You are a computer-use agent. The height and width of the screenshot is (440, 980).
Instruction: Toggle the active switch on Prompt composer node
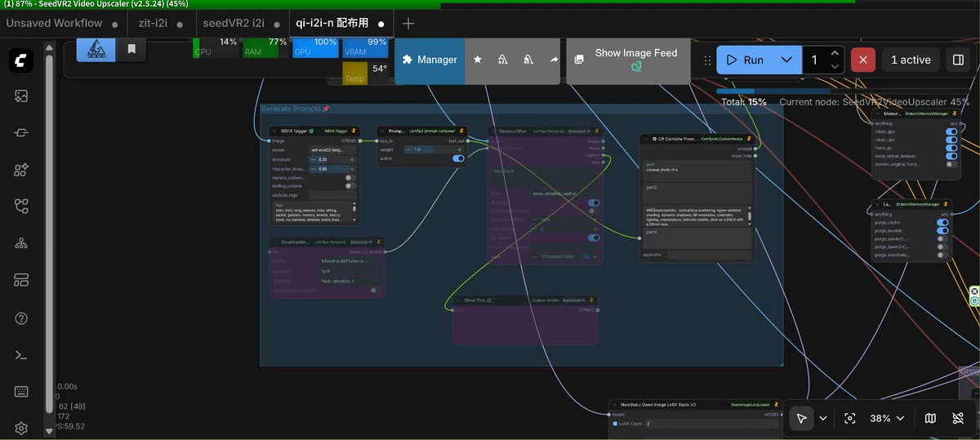pyautogui.click(x=458, y=158)
